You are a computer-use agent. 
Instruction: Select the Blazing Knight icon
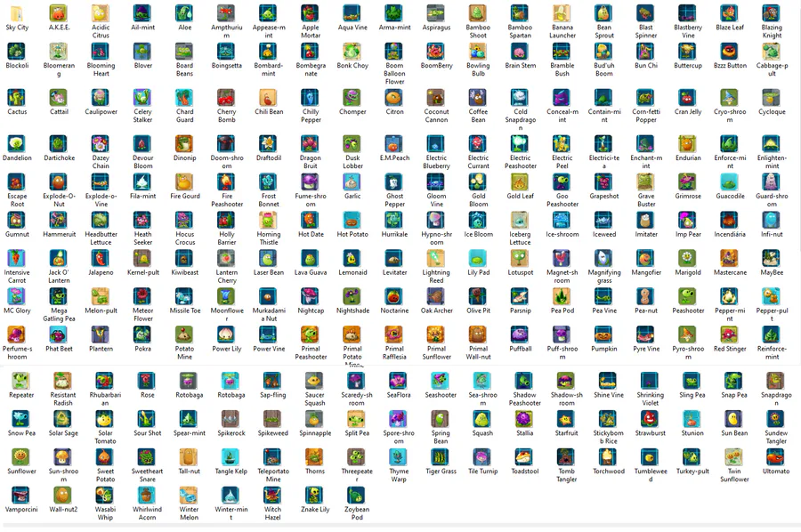pos(772,13)
